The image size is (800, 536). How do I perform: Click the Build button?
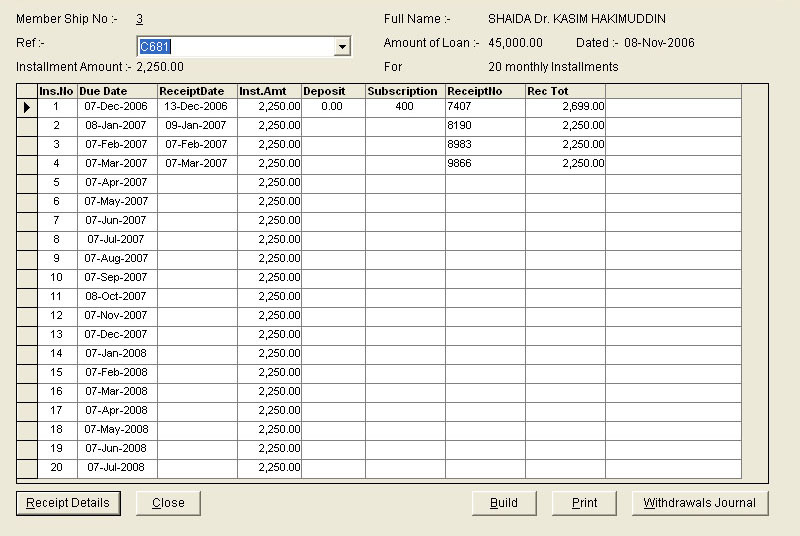pyautogui.click(x=504, y=503)
